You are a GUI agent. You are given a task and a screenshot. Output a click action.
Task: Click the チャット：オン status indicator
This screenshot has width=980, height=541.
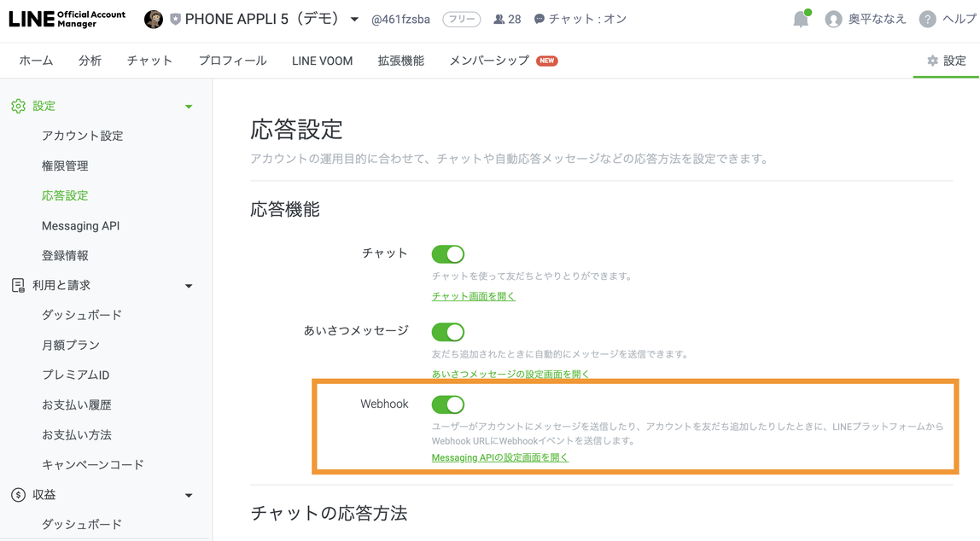coord(580,20)
